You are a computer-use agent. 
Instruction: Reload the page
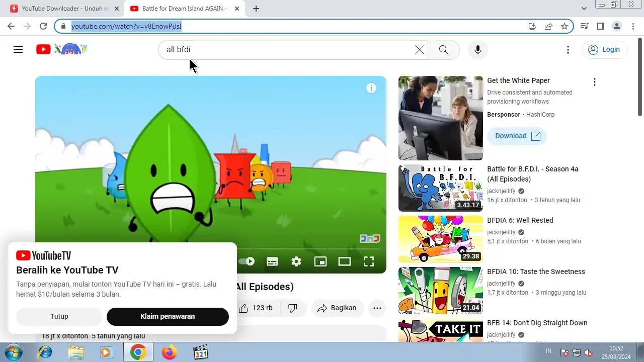click(43, 26)
